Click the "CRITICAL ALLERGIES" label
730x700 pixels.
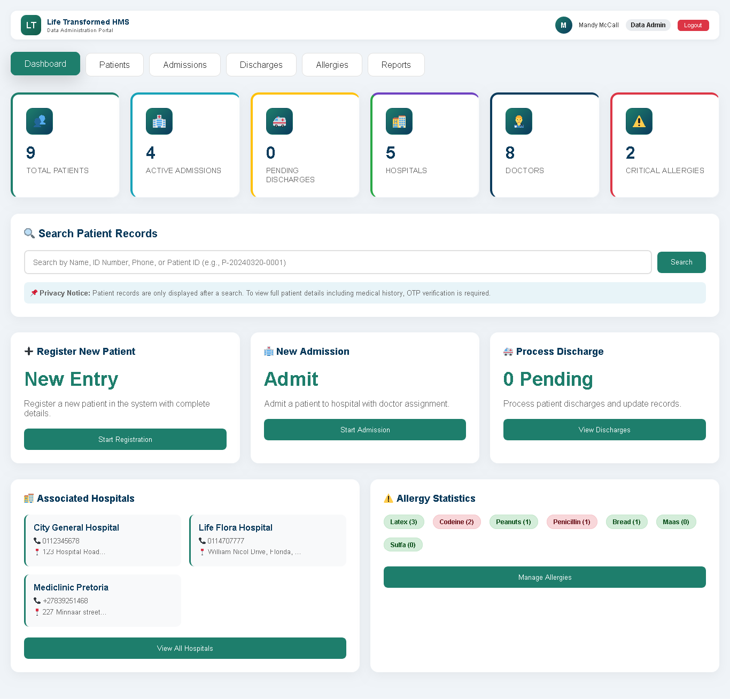pos(665,170)
